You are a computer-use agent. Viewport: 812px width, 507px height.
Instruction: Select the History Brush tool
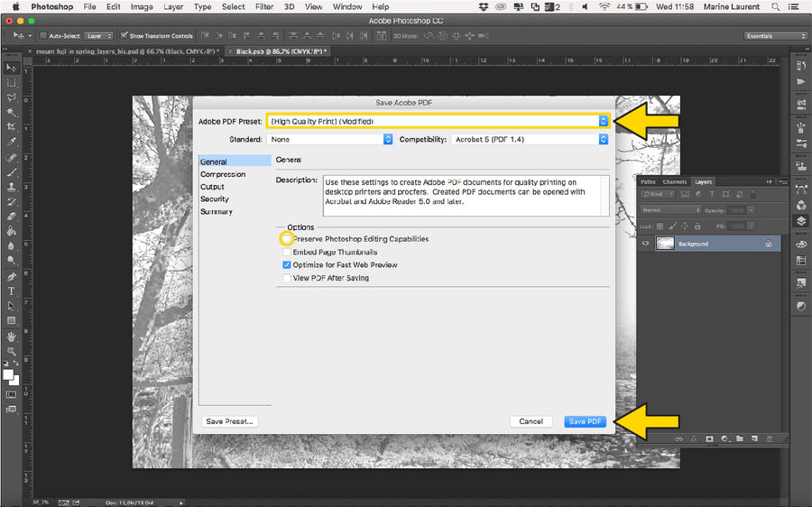click(x=11, y=202)
